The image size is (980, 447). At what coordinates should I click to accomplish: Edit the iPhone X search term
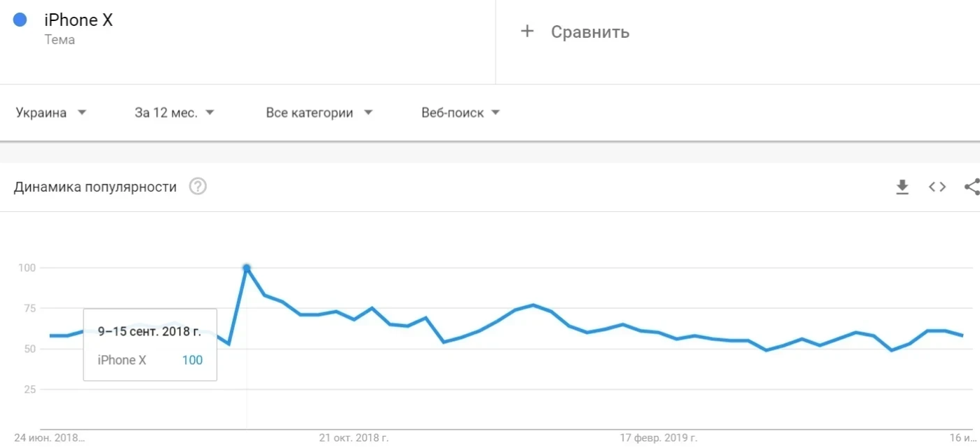click(79, 20)
